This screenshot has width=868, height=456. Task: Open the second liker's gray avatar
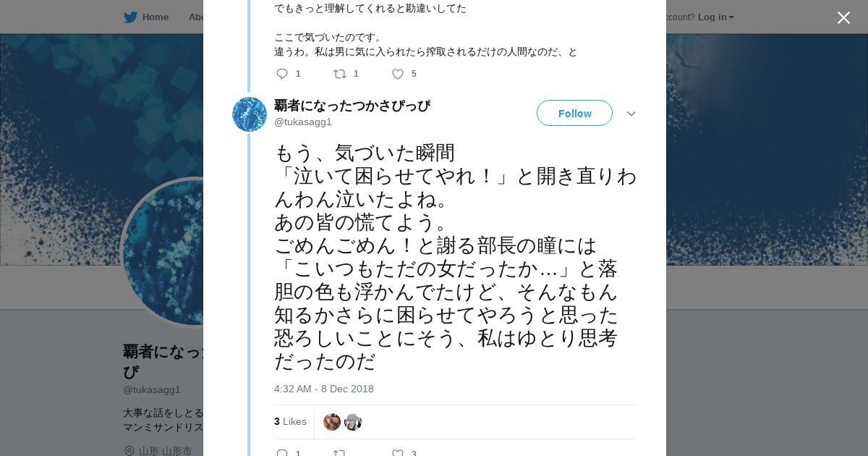point(353,422)
